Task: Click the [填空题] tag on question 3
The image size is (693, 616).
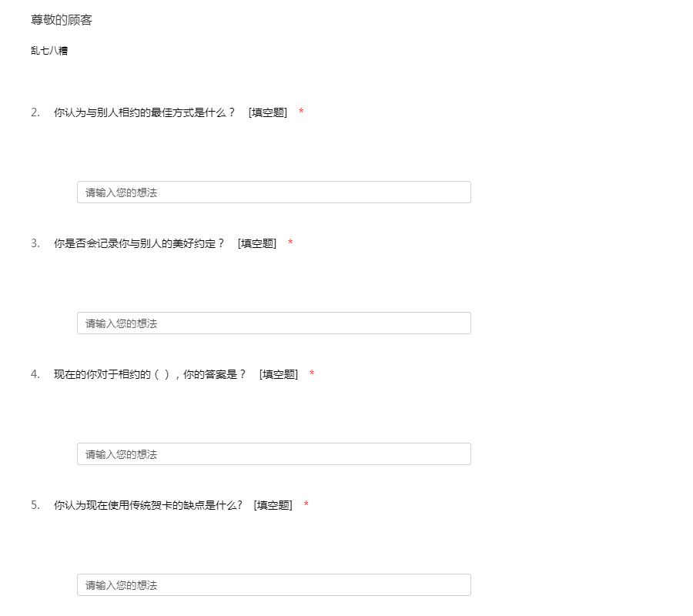Action: pyautogui.click(x=257, y=243)
